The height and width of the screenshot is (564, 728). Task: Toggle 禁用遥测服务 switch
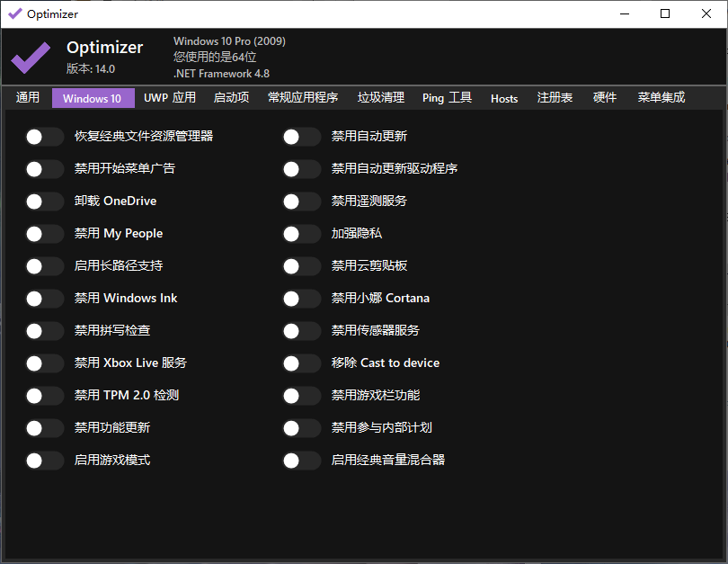pyautogui.click(x=302, y=201)
